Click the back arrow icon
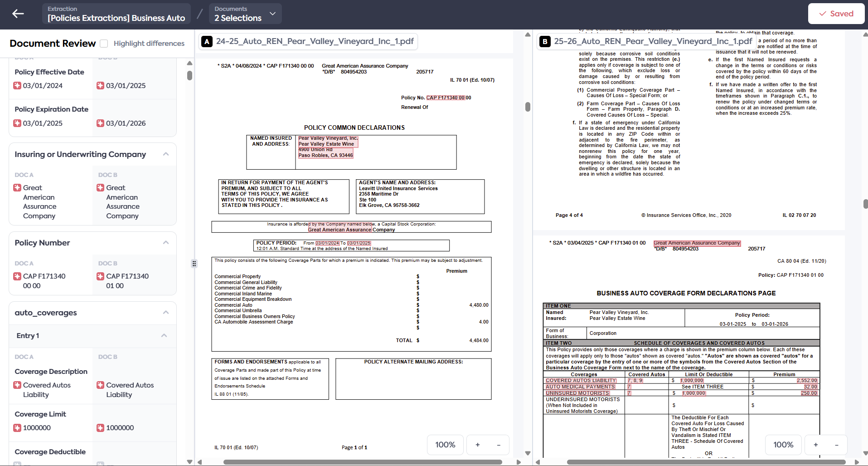 [18, 14]
